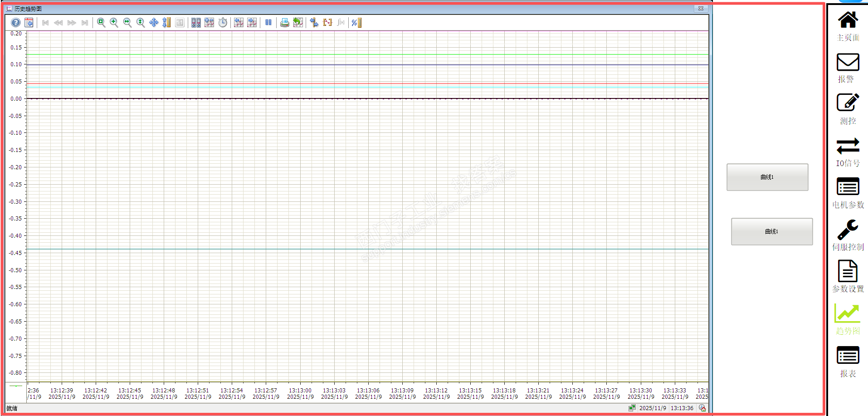Image resolution: width=868 pixels, height=416 pixels.
Task: Click the 历史趋势图 window title
Action: point(28,9)
